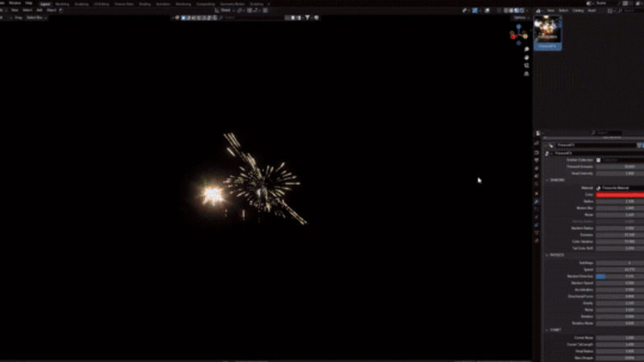Open the Window menu

[x=14, y=3]
